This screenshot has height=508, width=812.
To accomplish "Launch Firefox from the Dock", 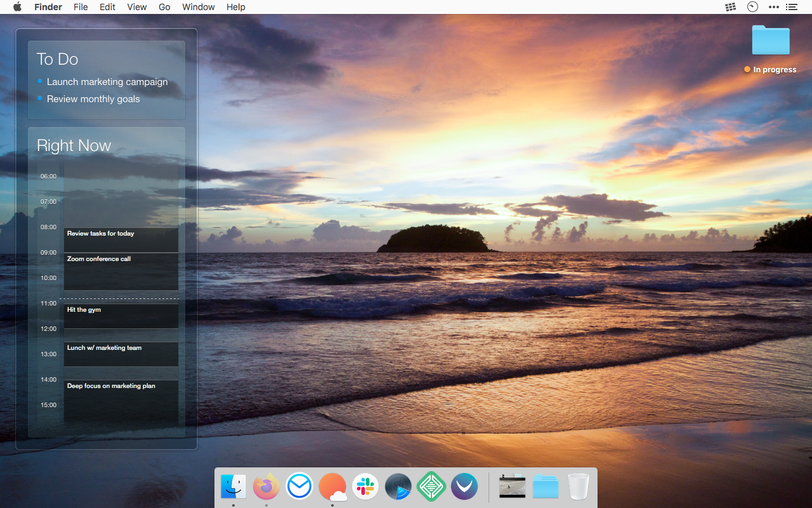I will tap(266, 487).
